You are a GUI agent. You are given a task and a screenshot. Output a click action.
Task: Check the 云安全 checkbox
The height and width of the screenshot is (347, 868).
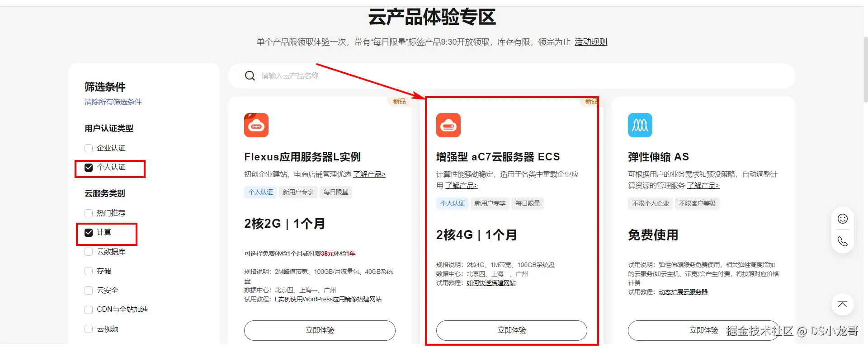coord(89,291)
